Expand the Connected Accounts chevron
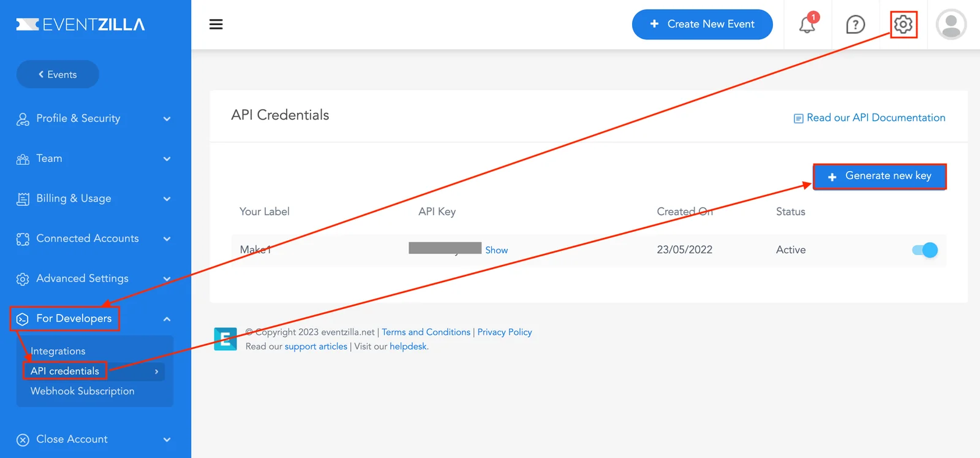Image resolution: width=980 pixels, height=458 pixels. point(167,239)
